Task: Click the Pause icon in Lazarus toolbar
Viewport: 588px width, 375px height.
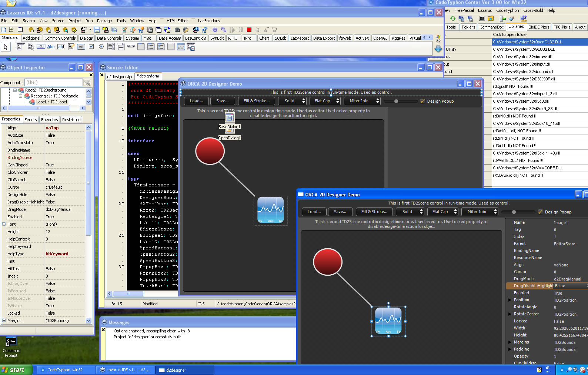Action: pyautogui.click(x=241, y=30)
